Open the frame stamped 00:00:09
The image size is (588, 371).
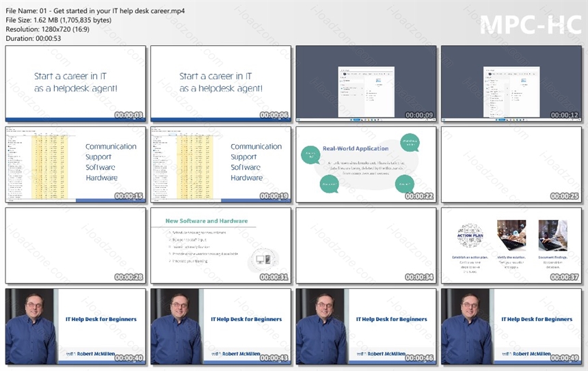point(366,83)
